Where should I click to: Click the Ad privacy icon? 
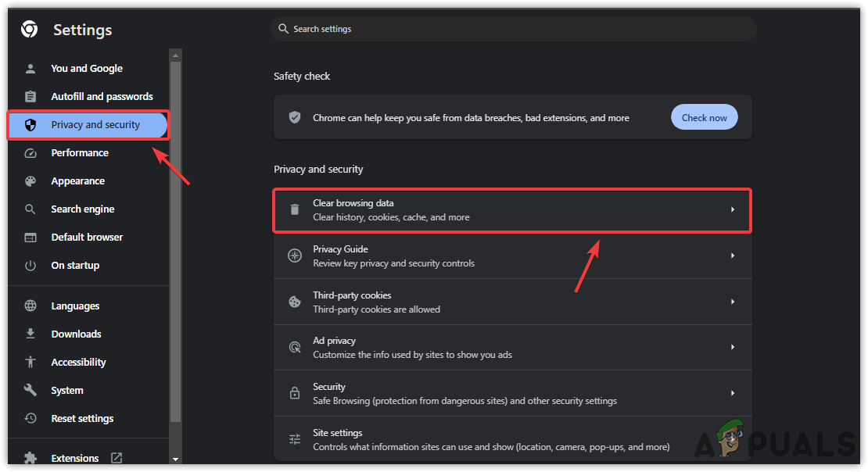(x=295, y=347)
